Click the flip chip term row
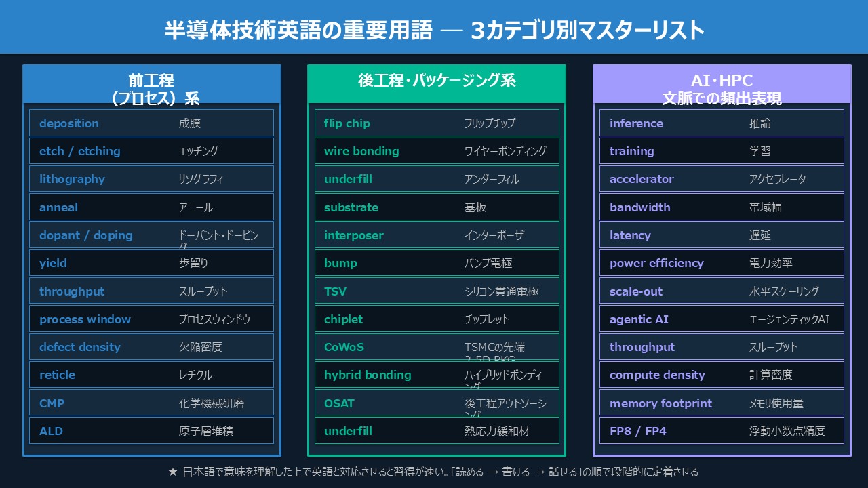This screenshot has width=868, height=488. [437, 123]
